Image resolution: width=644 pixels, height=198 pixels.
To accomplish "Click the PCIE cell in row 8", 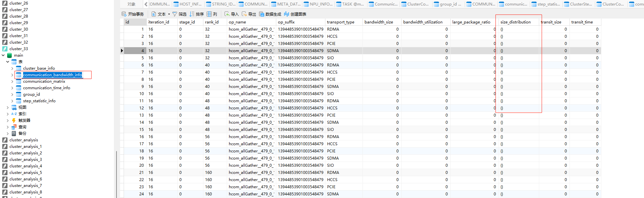I will click(344, 79).
